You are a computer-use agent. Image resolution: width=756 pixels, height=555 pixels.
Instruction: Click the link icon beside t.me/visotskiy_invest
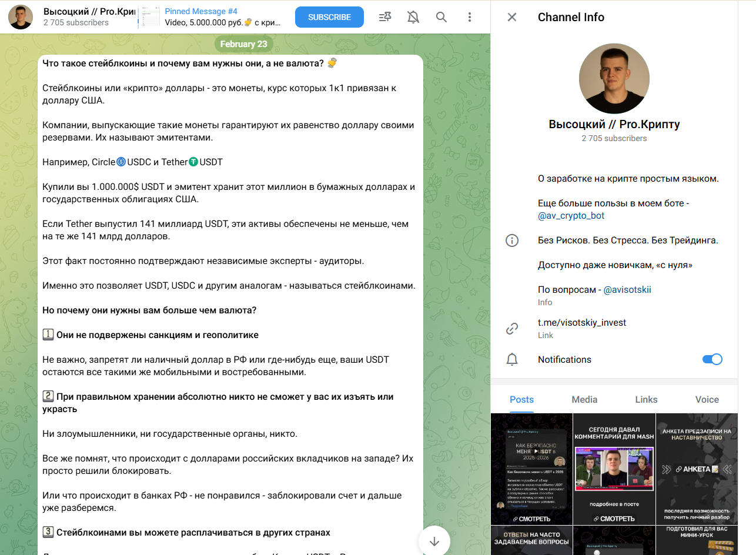pyautogui.click(x=512, y=329)
